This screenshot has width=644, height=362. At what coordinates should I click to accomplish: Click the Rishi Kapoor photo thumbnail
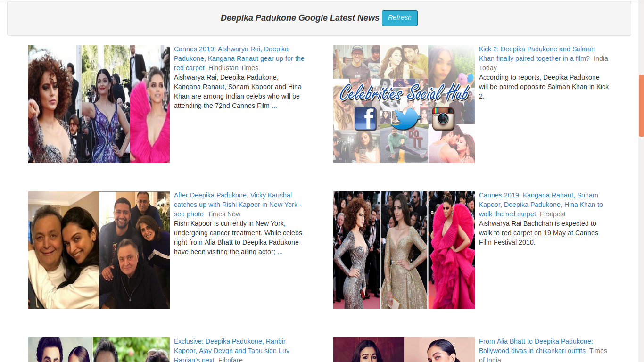point(99,250)
